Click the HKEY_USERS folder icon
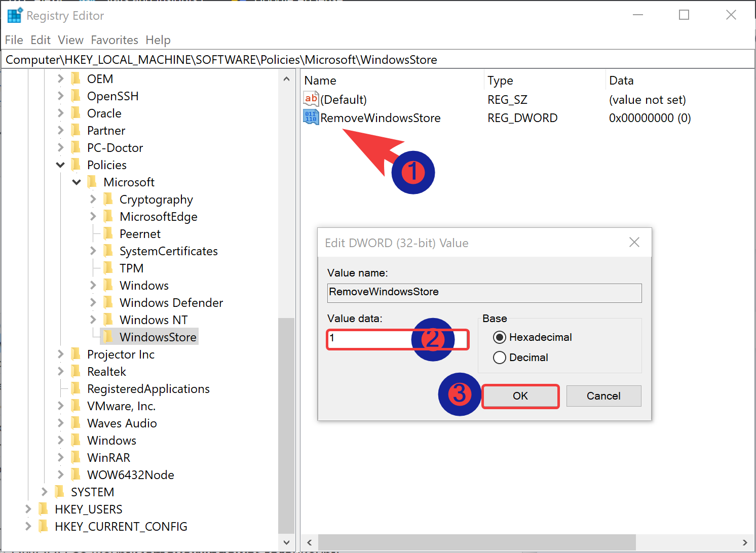This screenshot has width=756, height=553. (x=44, y=509)
